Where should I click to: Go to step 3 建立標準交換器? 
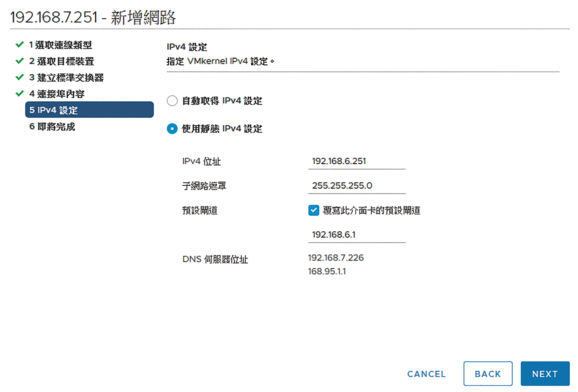click(x=66, y=78)
